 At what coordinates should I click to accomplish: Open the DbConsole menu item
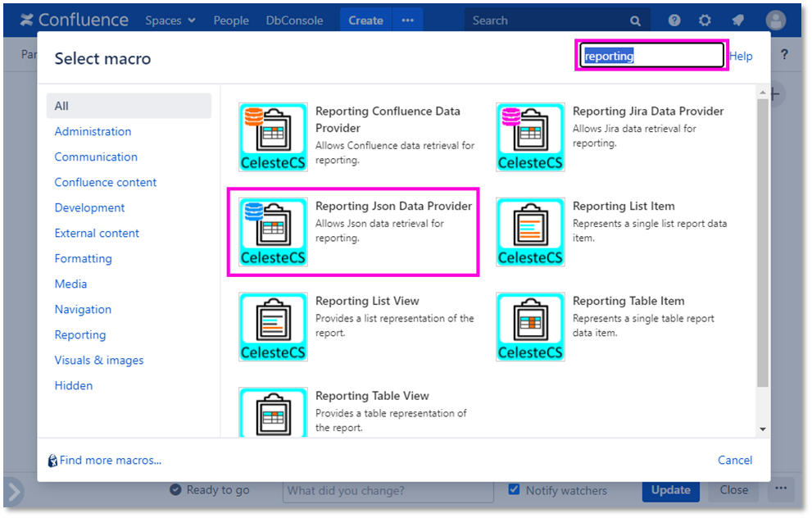[294, 20]
